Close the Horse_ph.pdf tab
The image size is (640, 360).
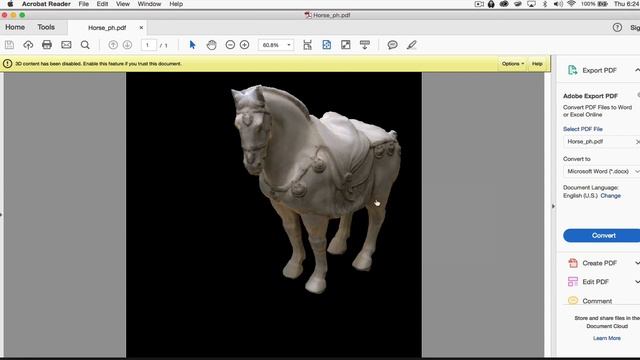[x=141, y=28]
